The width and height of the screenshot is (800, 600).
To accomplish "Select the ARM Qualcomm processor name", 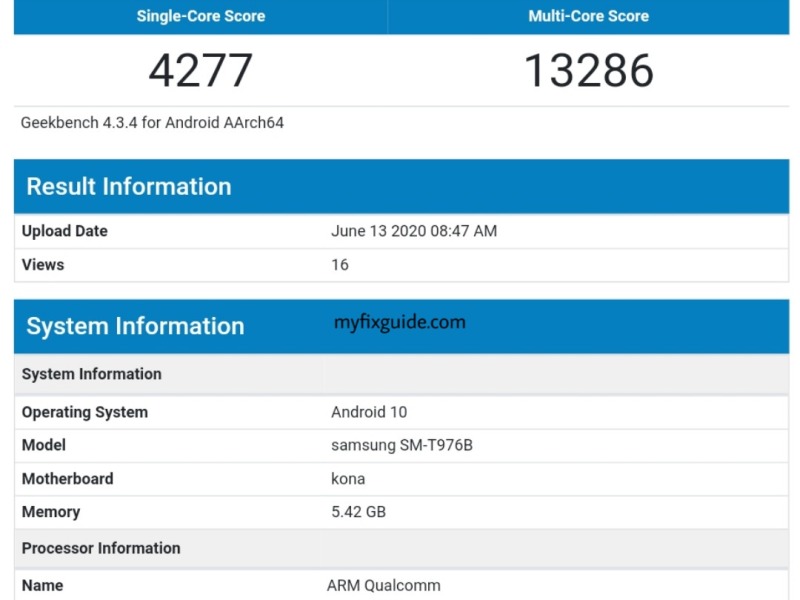I will [384, 585].
